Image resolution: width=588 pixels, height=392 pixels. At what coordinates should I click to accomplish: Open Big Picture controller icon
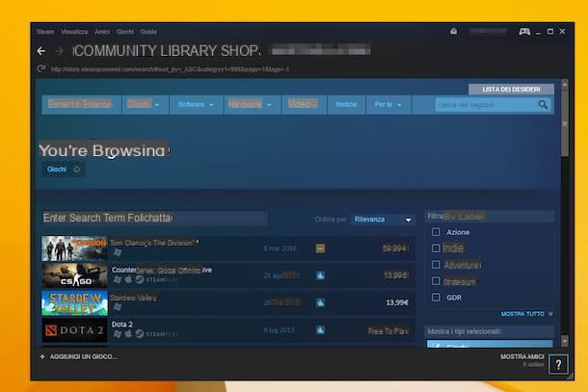[x=524, y=32]
